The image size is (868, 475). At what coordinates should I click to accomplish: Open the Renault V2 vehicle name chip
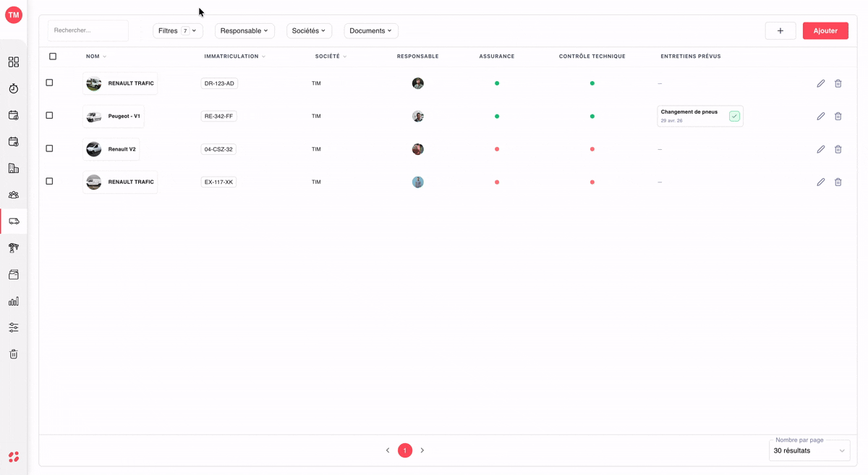pos(111,149)
